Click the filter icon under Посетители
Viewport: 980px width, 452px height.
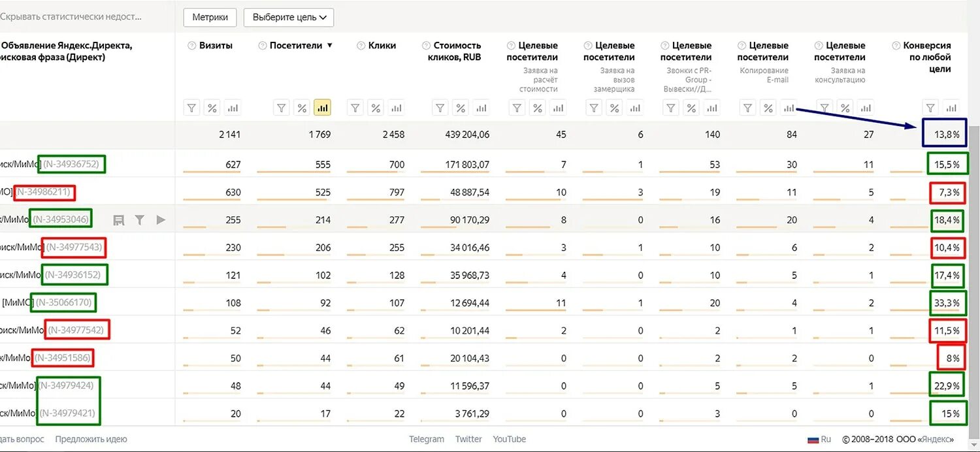(x=282, y=108)
